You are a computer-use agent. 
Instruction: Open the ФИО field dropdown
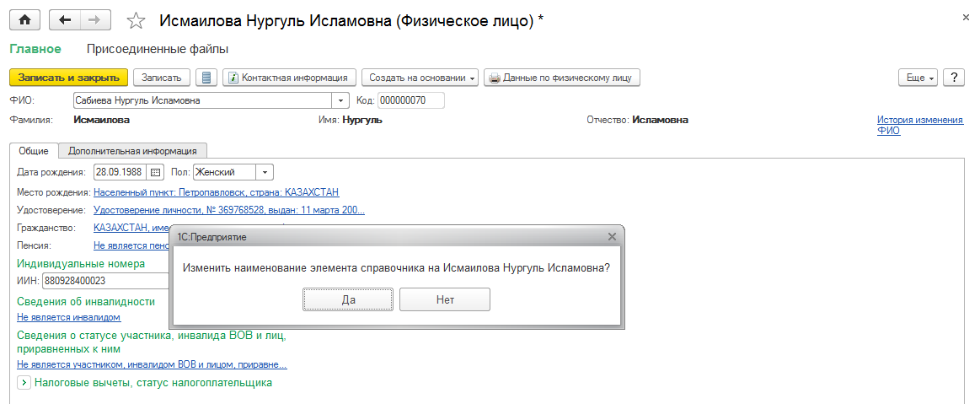[341, 100]
